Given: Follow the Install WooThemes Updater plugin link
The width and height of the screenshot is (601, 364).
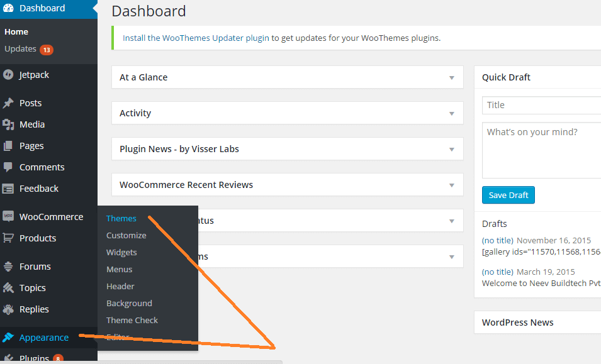Looking at the screenshot, I should click(196, 38).
